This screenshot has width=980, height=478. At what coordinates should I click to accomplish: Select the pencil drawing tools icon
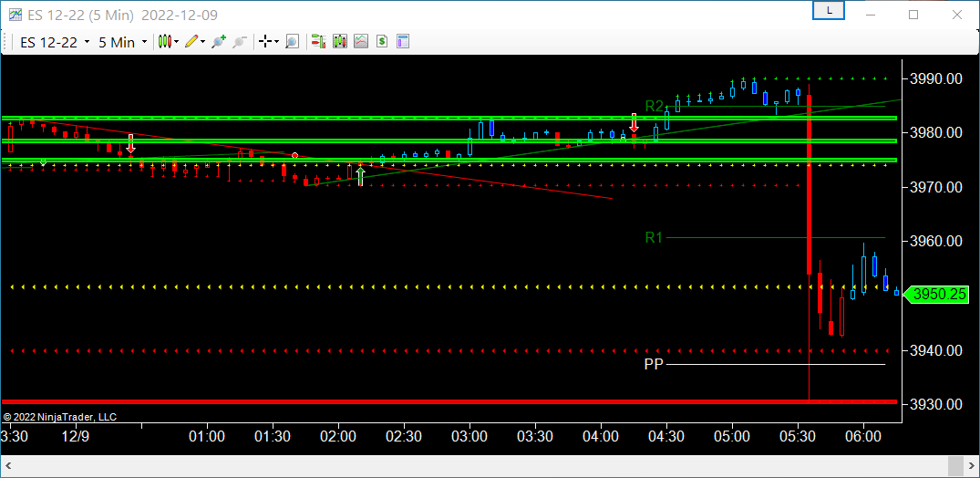191,42
